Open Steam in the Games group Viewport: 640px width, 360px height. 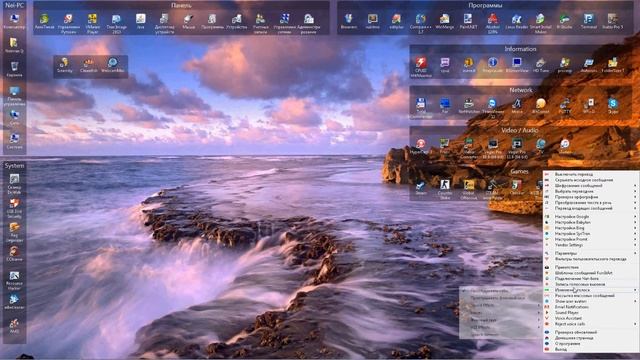coord(420,187)
